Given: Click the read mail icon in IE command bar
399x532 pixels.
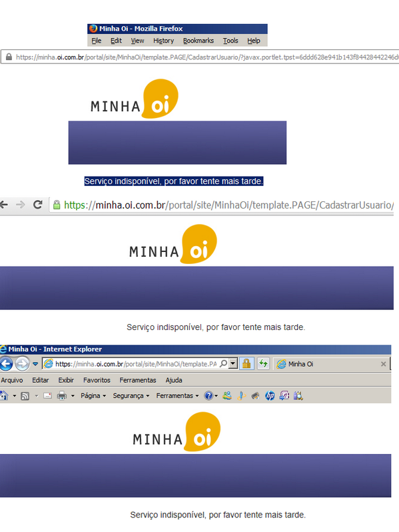Looking at the screenshot, I should (47, 395).
